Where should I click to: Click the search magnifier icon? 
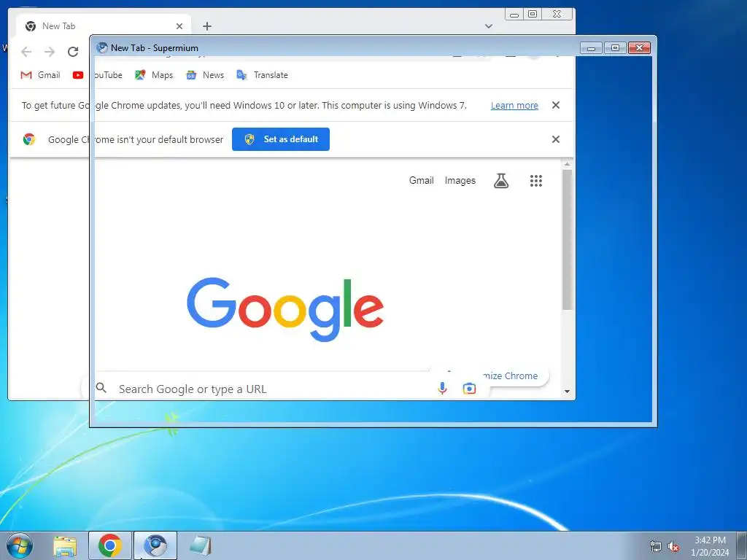pos(101,388)
